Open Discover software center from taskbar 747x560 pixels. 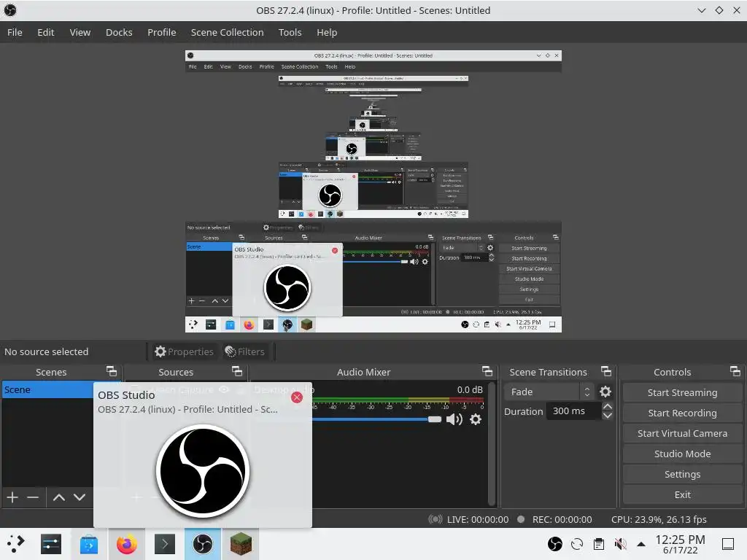pos(88,544)
